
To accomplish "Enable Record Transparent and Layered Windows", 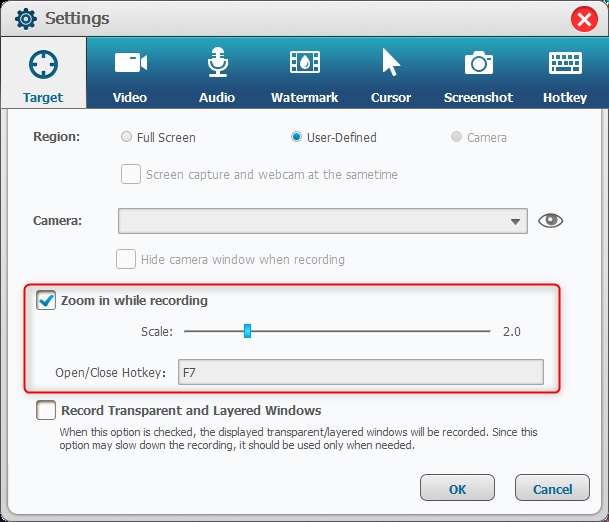I will coord(46,410).
